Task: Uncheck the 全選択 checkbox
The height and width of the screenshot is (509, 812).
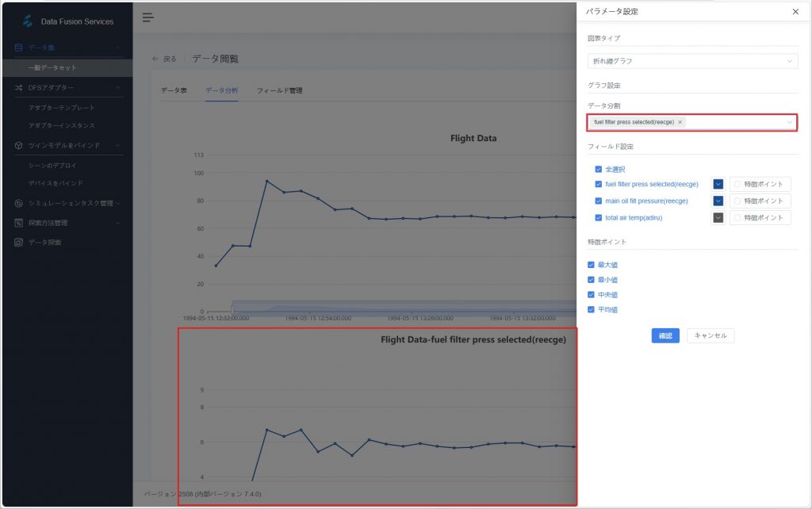Action: click(x=599, y=169)
